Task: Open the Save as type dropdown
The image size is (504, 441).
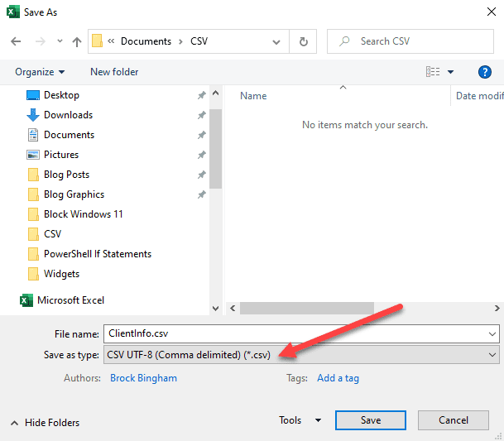Action: click(x=301, y=355)
